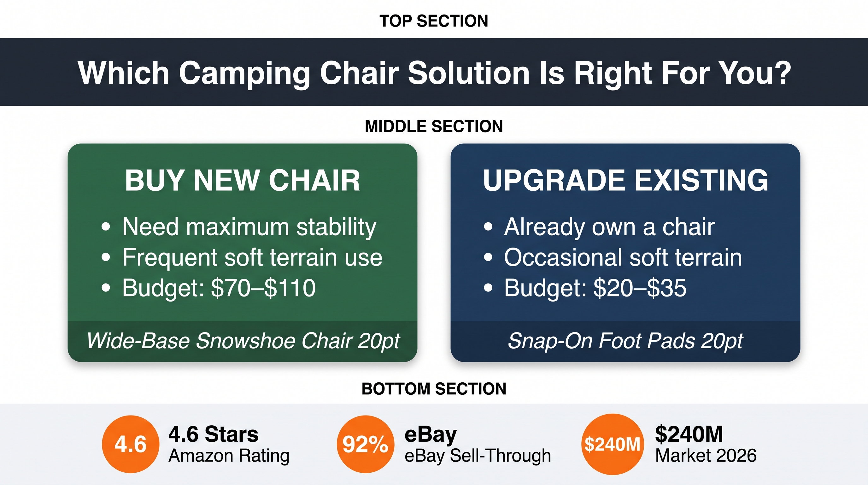Click the MIDDLE SECTION label
The image size is (868, 485).
pos(434,127)
